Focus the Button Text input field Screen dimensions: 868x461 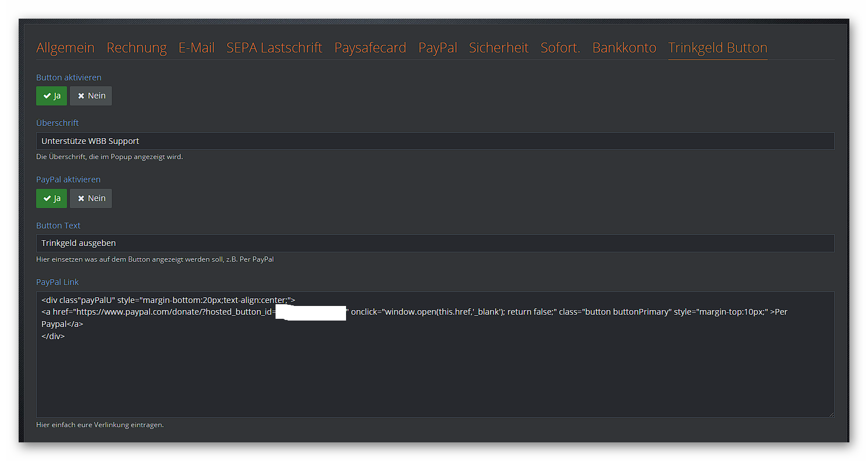[x=435, y=243]
